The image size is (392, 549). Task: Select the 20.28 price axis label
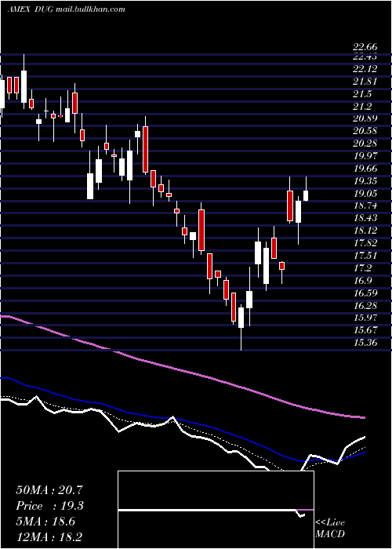click(365, 144)
